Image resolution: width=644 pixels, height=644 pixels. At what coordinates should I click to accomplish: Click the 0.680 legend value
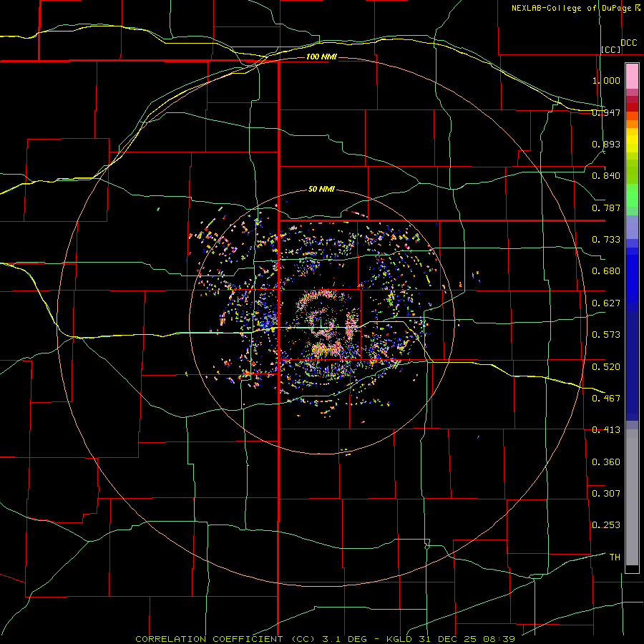pos(606,271)
